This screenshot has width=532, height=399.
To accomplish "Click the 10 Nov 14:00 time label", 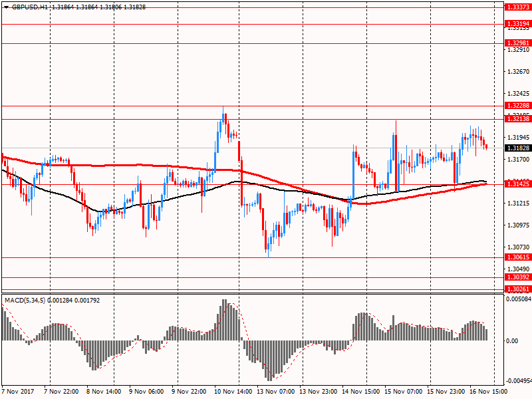I will pyautogui.click(x=233, y=391).
